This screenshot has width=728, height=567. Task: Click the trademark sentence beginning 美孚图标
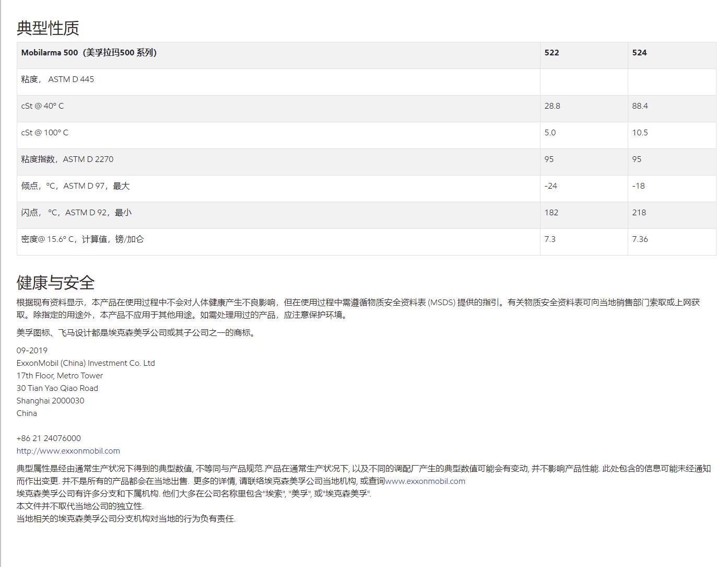point(137,333)
